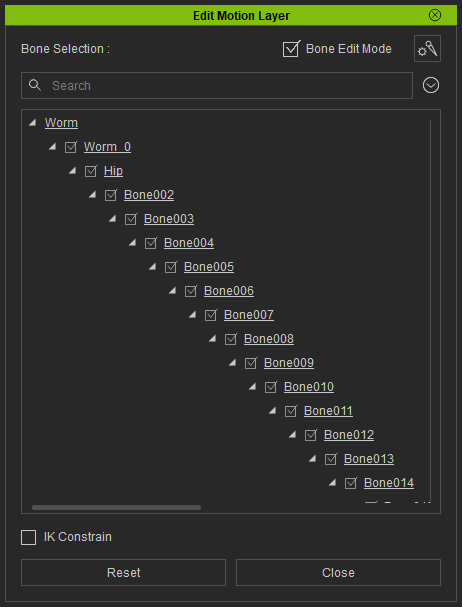Select the Bone012 tree item
The width and height of the screenshot is (462, 607).
click(349, 435)
